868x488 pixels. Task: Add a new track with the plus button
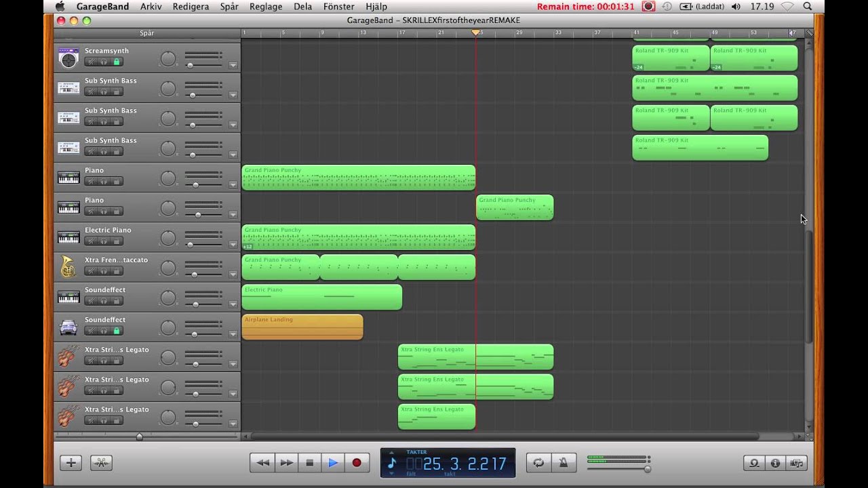(71, 463)
